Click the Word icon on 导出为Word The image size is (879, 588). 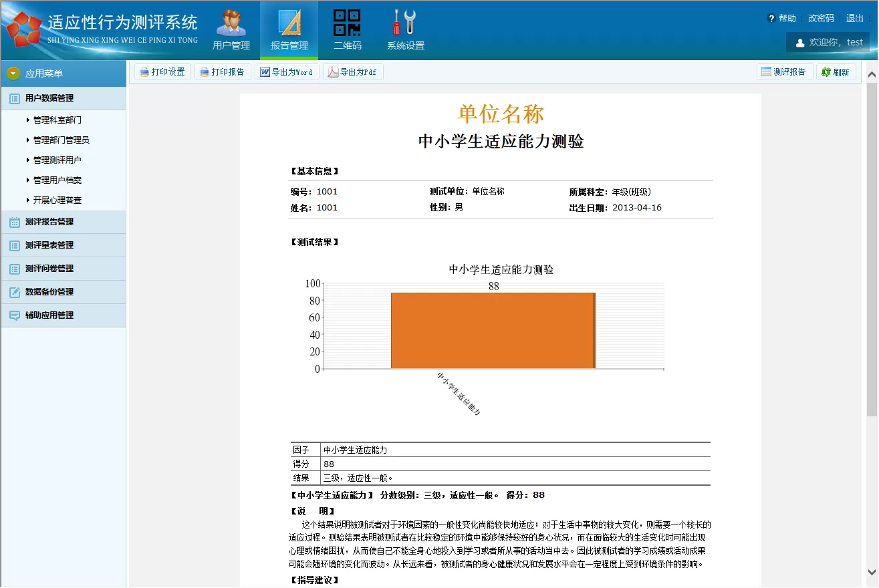pyautogui.click(x=265, y=72)
